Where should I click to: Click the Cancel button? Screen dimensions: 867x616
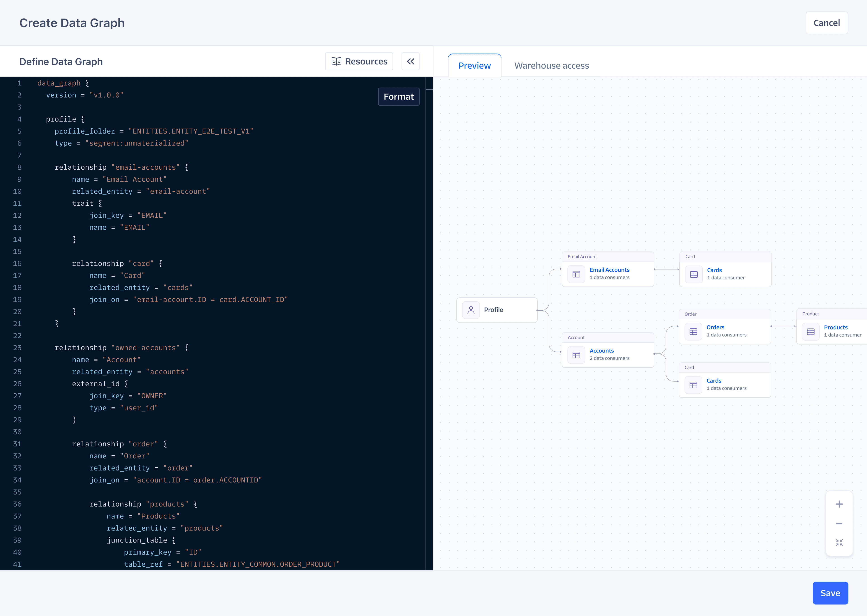pos(826,23)
